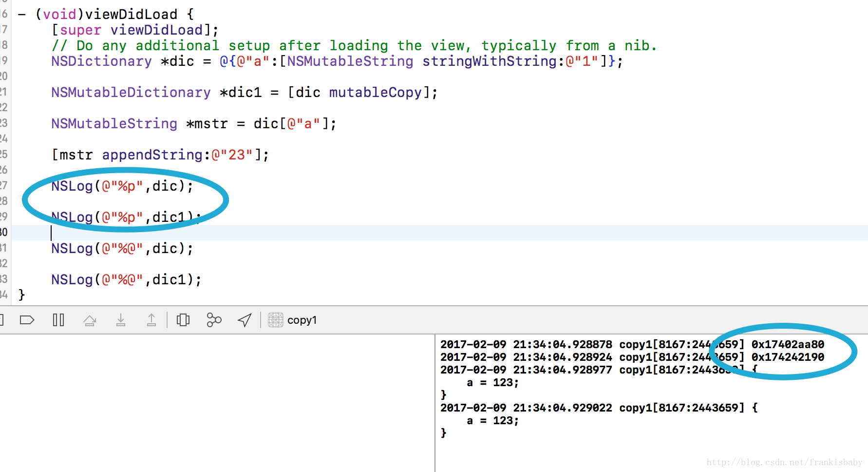Click the copy1 app process icon
The width and height of the screenshot is (868, 472).
[276, 320]
